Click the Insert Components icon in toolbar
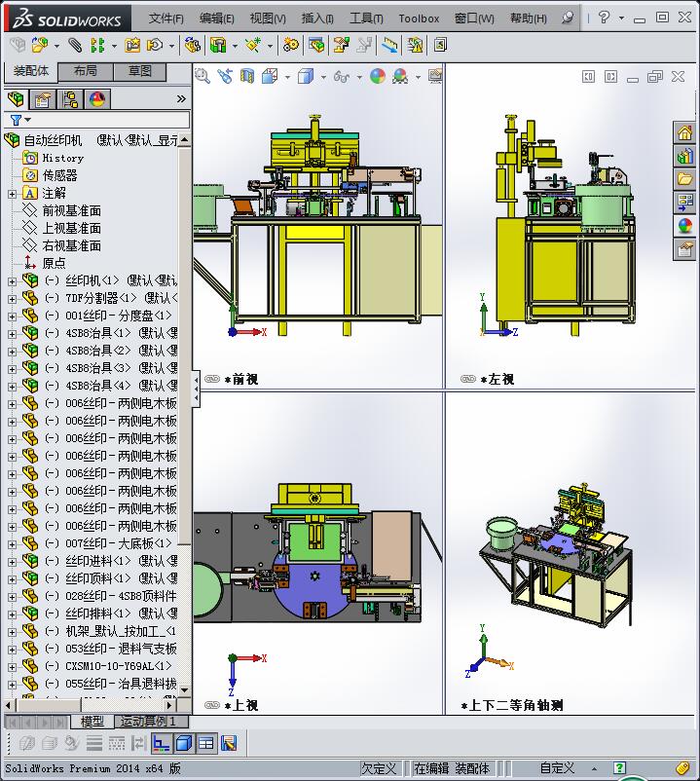This screenshot has width=700, height=781. tap(40, 46)
